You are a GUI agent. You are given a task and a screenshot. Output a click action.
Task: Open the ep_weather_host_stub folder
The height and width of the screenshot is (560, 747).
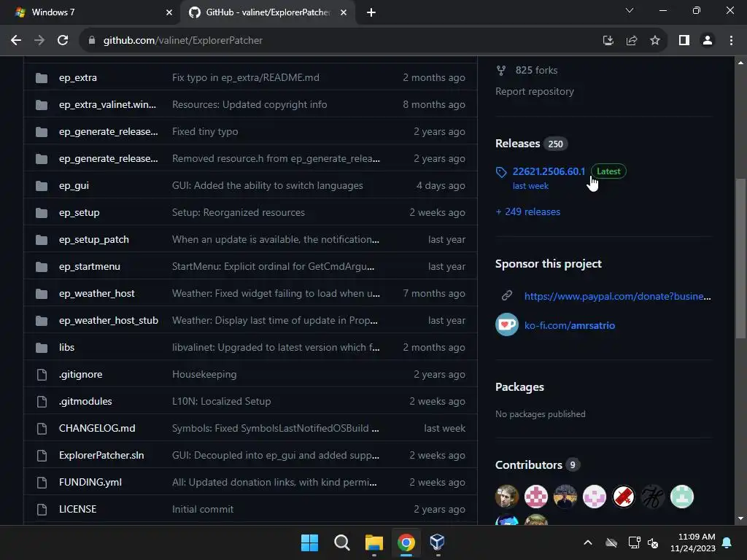109,321
